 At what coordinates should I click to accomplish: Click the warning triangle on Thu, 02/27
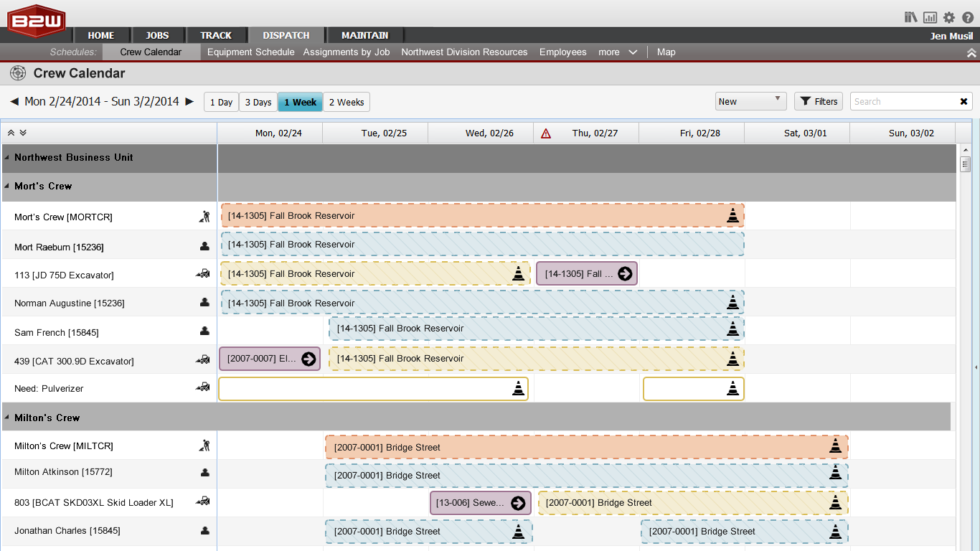(x=546, y=133)
